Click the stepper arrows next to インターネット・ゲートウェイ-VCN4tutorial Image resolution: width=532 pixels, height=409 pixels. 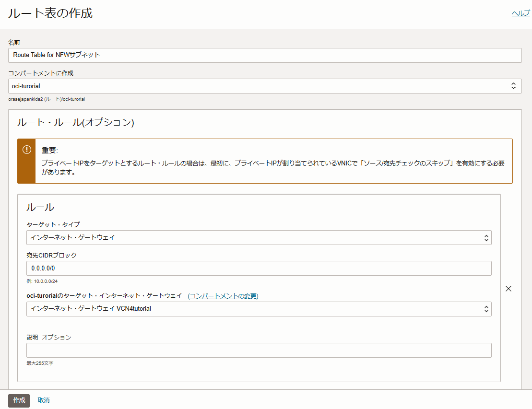(486, 309)
